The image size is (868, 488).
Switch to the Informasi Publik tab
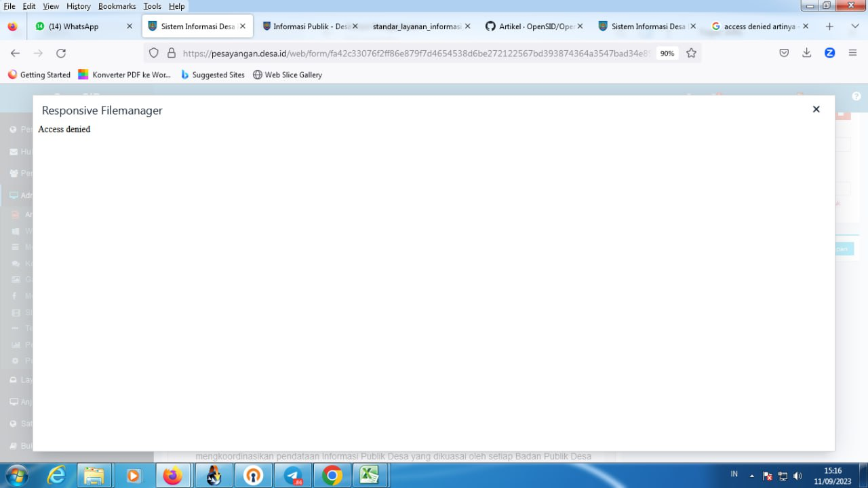(x=309, y=26)
